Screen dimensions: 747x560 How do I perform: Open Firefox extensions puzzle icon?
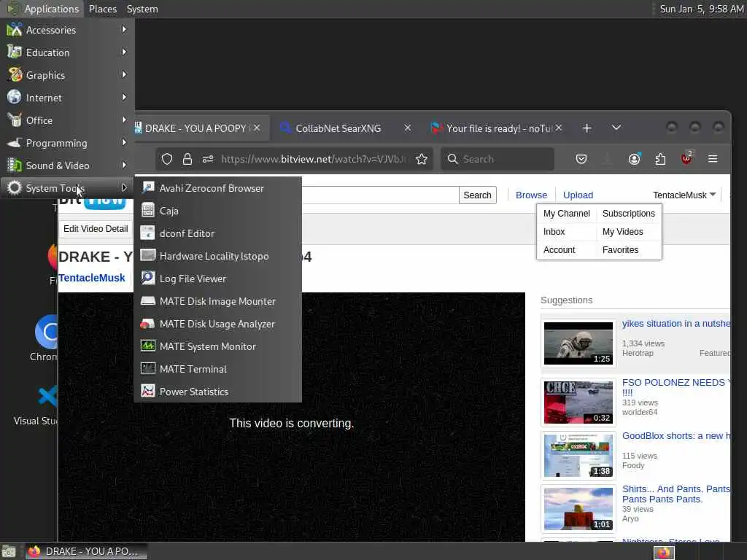click(660, 159)
